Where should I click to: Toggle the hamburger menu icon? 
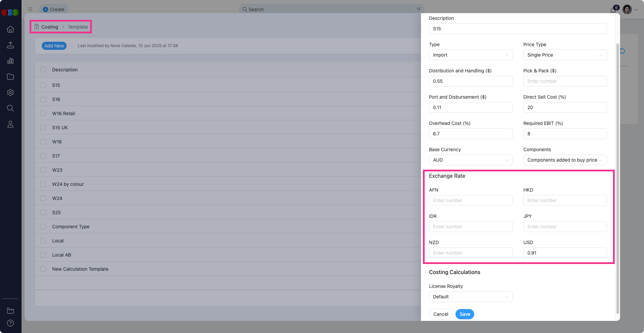[x=30, y=9]
